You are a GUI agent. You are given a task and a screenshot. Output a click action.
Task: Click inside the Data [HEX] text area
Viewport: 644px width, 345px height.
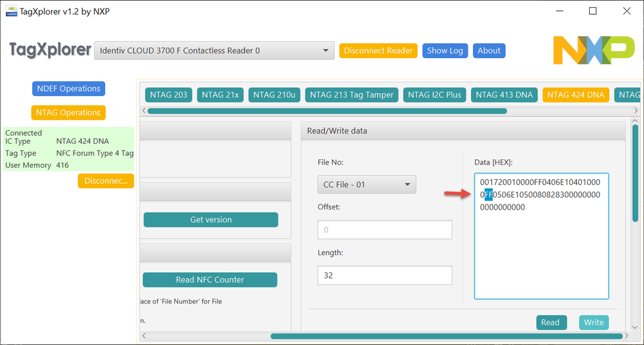[x=541, y=236]
